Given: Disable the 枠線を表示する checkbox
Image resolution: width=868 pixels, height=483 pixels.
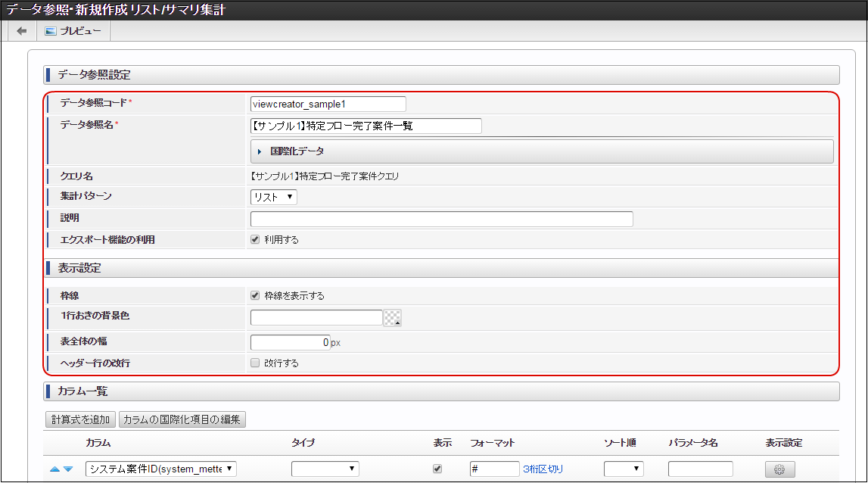Looking at the screenshot, I should [x=255, y=295].
